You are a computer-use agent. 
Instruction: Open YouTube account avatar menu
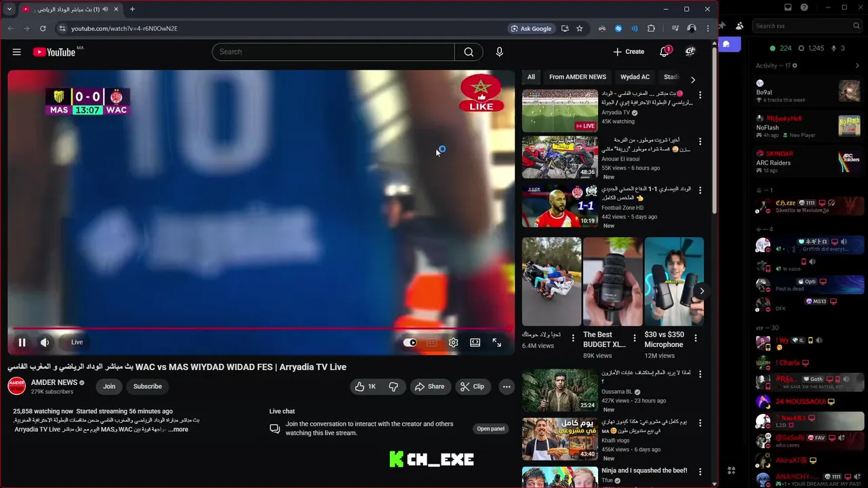click(x=690, y=52)
